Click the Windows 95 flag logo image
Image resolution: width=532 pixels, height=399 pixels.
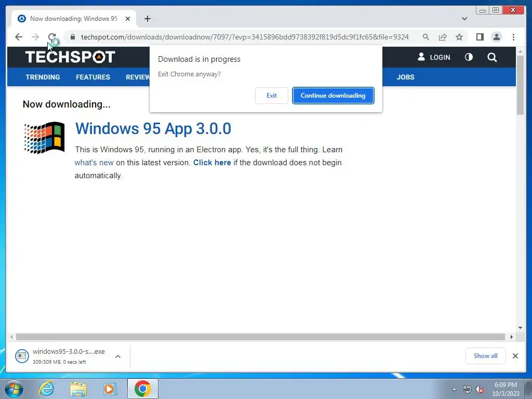coord(44,137)
